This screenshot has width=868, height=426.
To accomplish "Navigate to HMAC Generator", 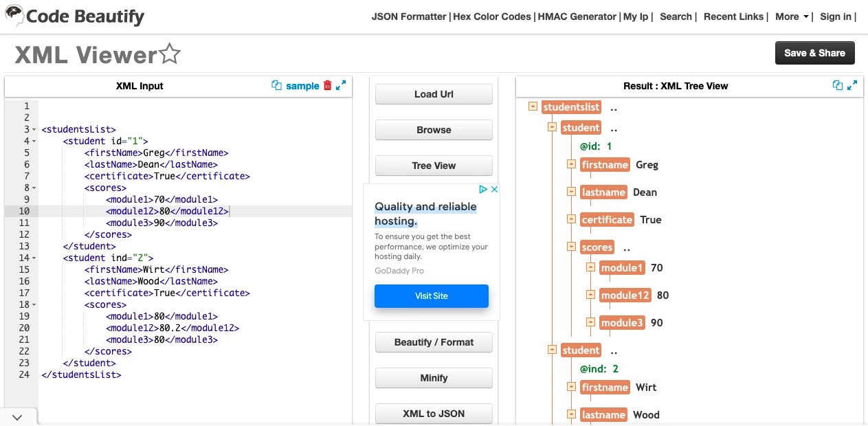I will (577, 16).
